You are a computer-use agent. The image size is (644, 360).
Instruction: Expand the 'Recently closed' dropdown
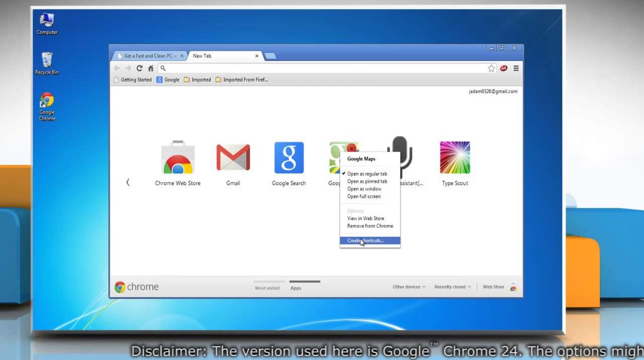tap(452, 287)
